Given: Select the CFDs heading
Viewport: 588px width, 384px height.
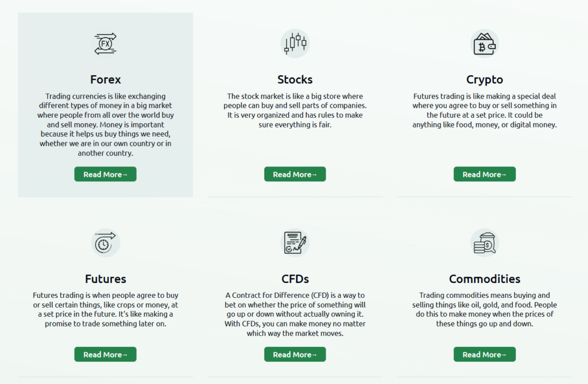Looking at the screenshot, I should point(295,280).
